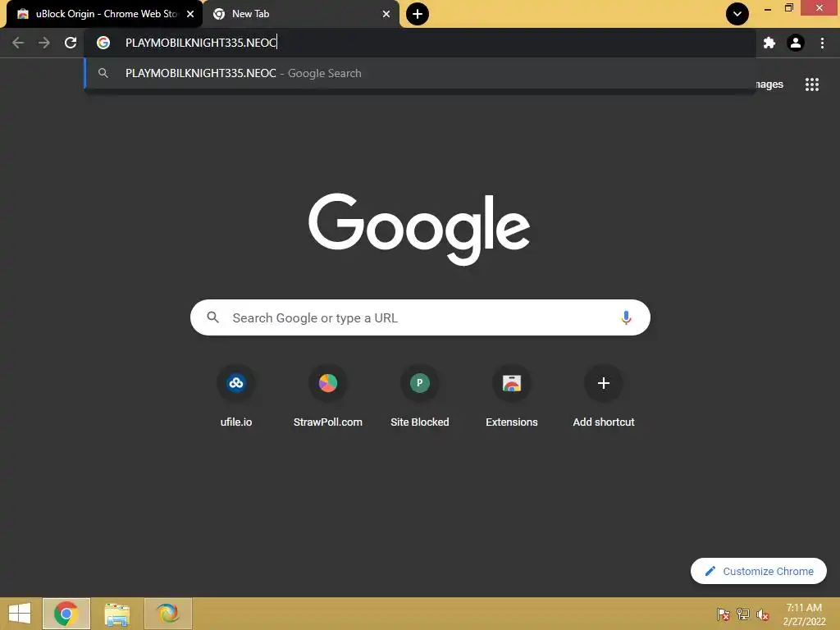Viewport: 840px width, 630px height.
Task: Click the muted volume tray icon
Action: pos(762,614)
